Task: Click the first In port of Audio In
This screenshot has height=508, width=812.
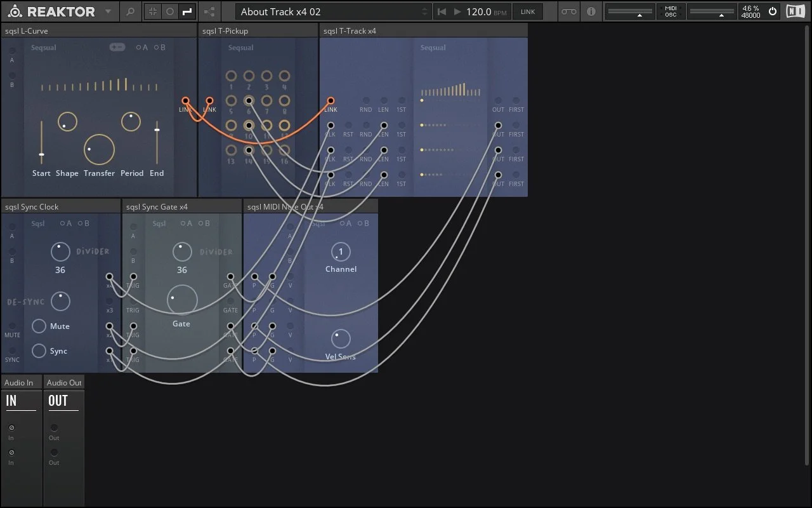Action: [x=11, y=427]
